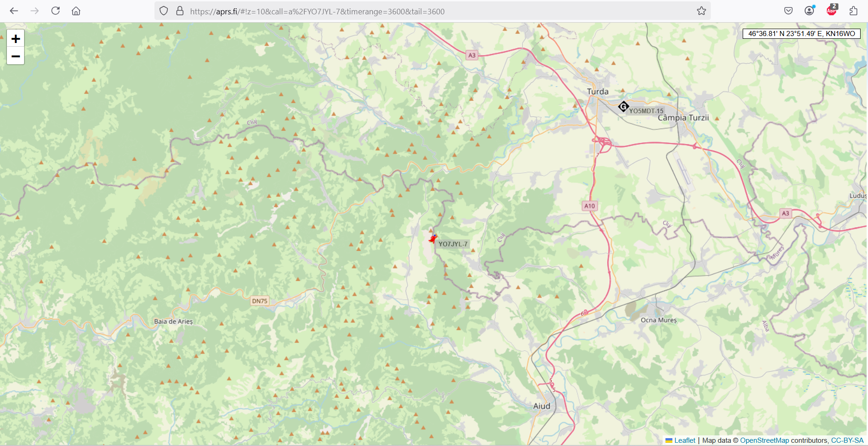Viewport: 868px width, 446px height.
Task: Open the Firefox account icon
Action: [809, 11]
